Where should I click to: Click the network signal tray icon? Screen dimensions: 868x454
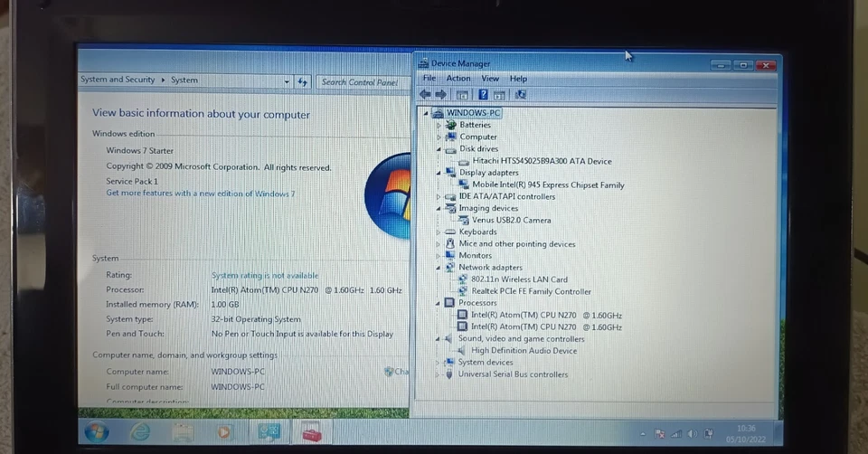pyautogui.click(x=676, y=434)
